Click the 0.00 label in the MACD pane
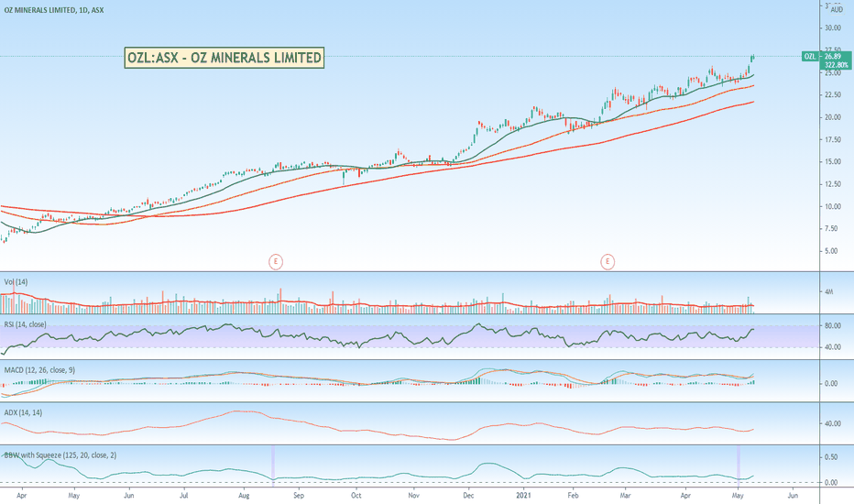 (831, 384)
